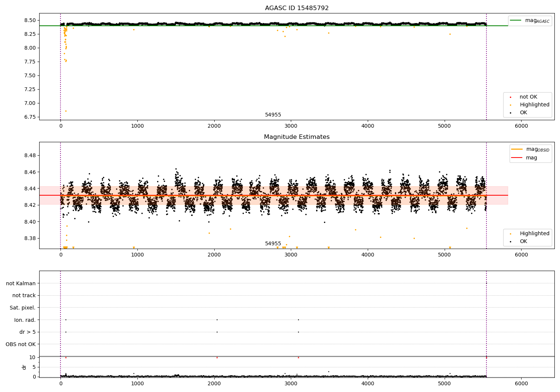Viewport: 560px width, 392px height.
Task: Click the 'OBS not OK' row label
Action: coord(21,345)
